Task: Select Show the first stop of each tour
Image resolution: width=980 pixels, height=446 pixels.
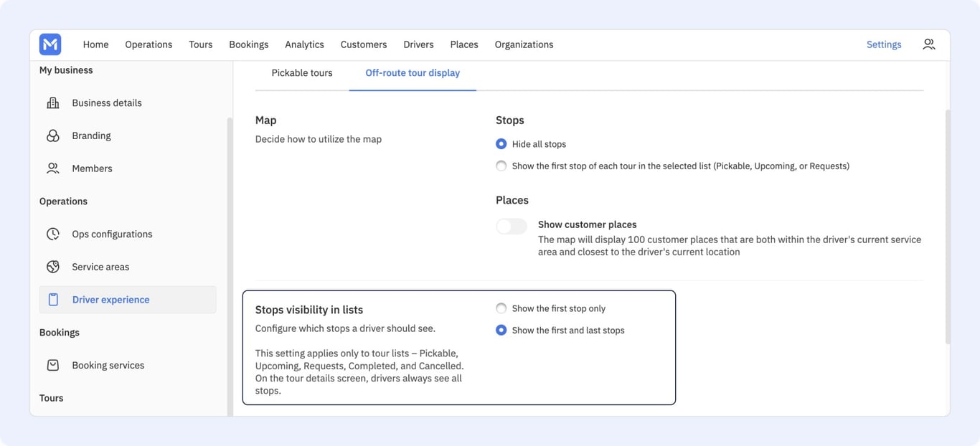Action: point(501,166)
